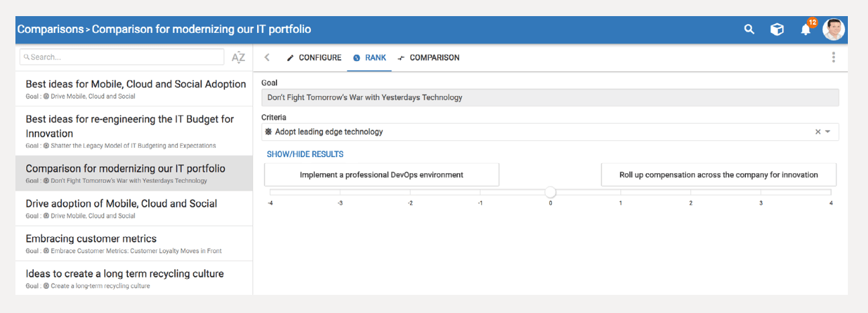Open the search magnifier in header
Image resolution: width=868 pixels, height=313 pixels.
[749, 30]
